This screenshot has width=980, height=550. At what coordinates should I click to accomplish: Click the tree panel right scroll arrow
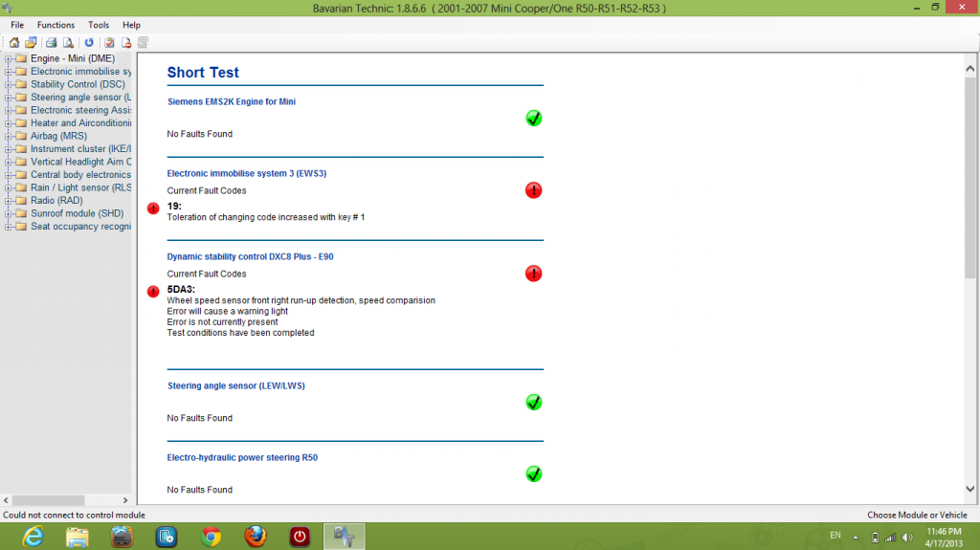(x=125, y=500)
